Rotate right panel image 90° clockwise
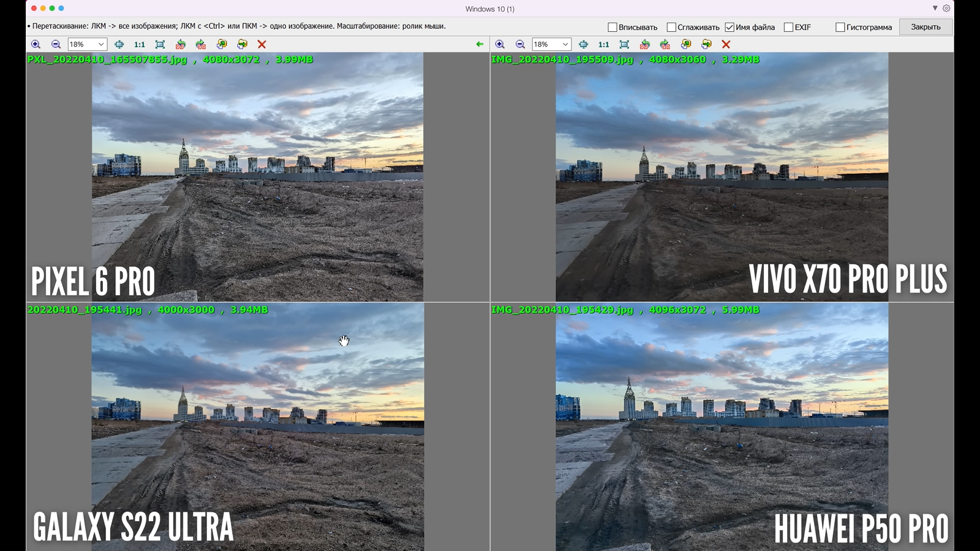980x551 pixels. click(x=665, y=44)
